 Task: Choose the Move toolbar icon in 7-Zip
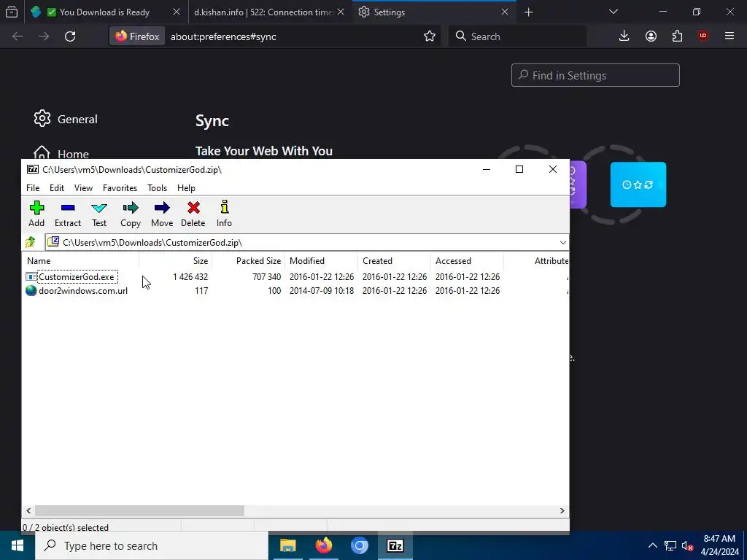point(162,214)
